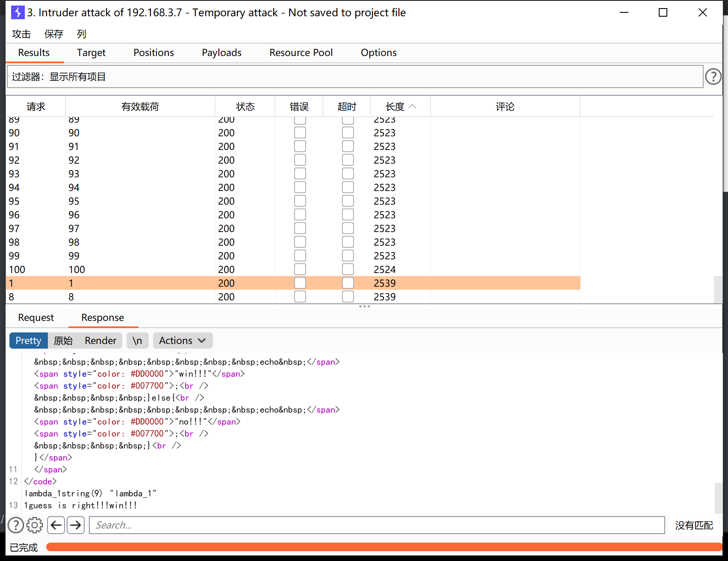The height and width of the screenshot is (561, 728).
Task: Click the three-dot pane splitter handle
Action: pyautogui.click(x=364, y=306)
